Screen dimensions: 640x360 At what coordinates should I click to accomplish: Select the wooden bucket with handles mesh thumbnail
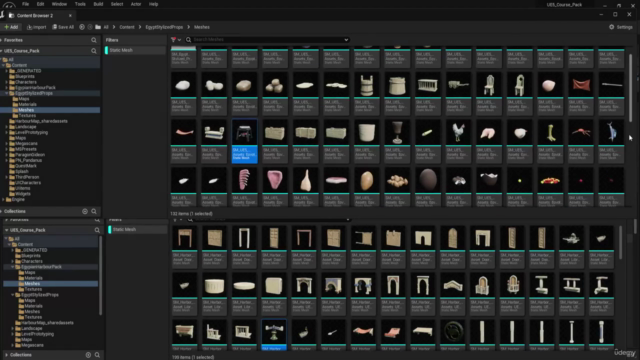(x=367, y=85)
